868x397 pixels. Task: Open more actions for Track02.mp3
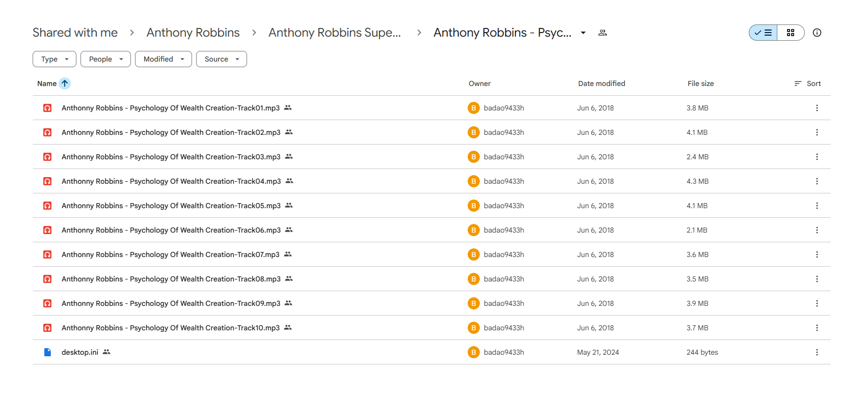coord(817,132)
